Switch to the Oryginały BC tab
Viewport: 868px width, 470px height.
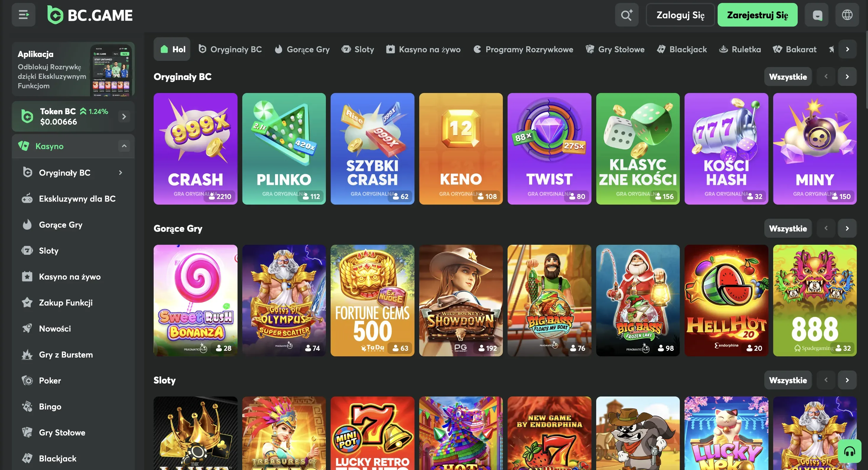click(x=230, y=49)
